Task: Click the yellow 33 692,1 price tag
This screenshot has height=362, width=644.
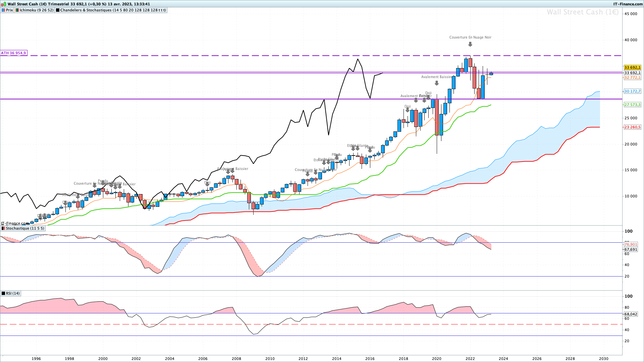Action: point(632,67)
